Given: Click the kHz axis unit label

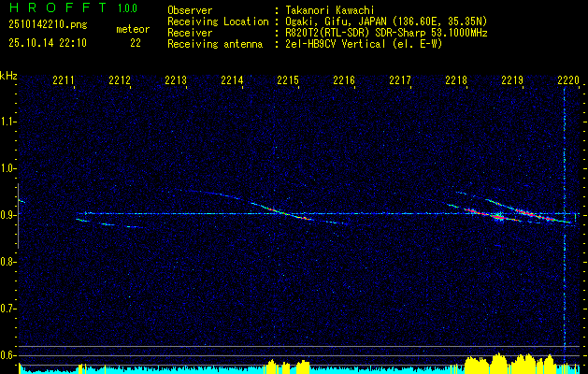Looking at the screenshot, I should point(8,76).
